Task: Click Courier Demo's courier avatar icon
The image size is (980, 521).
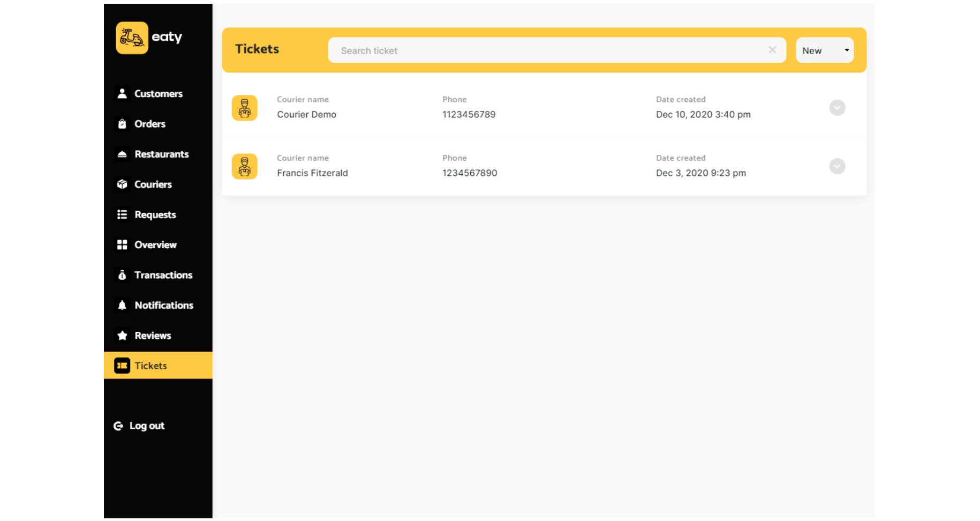Action: pos(245,108)
